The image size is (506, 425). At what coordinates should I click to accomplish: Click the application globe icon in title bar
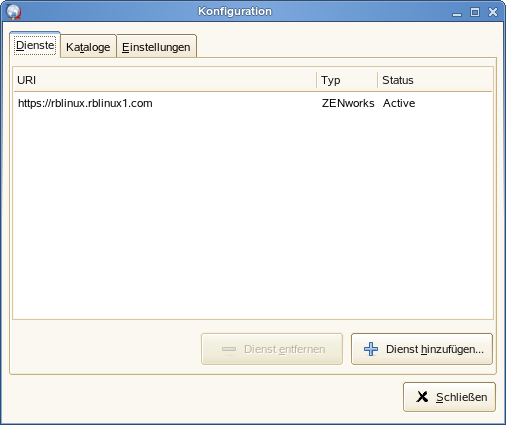pos(14,12)
